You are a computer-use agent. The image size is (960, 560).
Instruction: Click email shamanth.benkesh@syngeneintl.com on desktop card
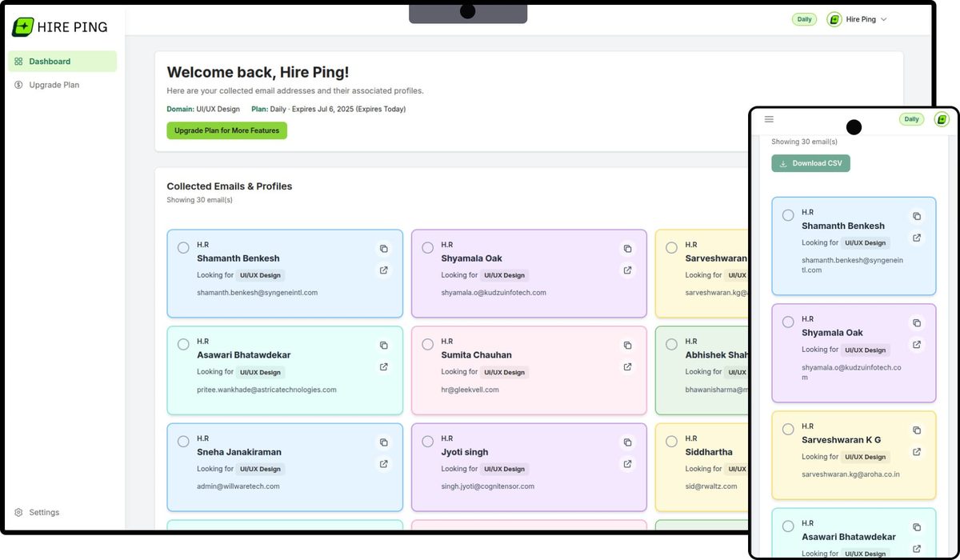coord(257,293)
